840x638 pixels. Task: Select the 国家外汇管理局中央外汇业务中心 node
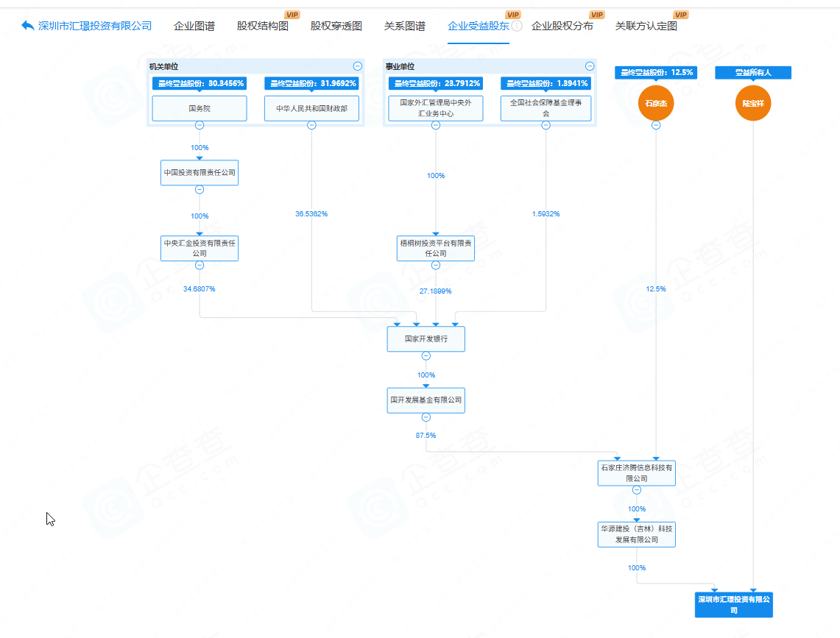436,108
